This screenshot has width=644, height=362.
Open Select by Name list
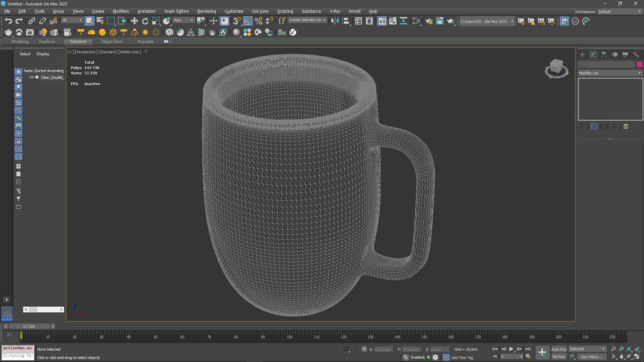coord(100,21)
